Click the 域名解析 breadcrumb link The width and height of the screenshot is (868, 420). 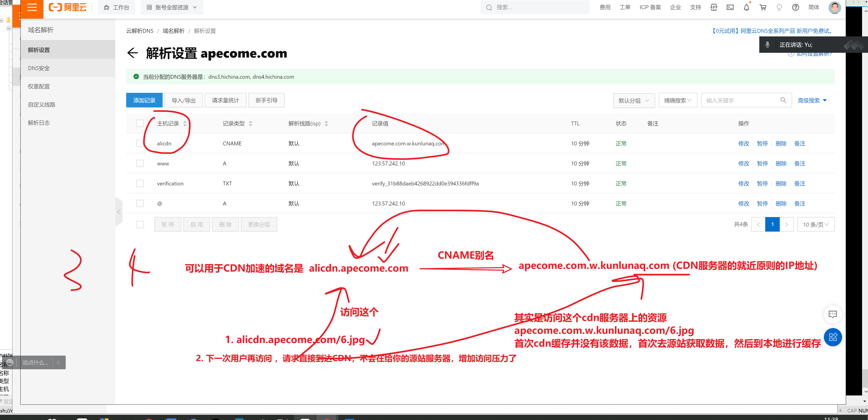(174, 31)
